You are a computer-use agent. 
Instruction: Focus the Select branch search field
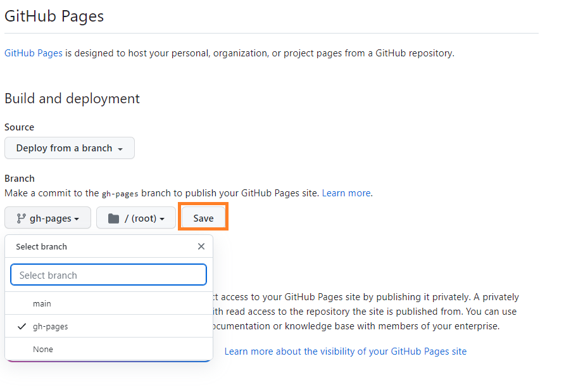(108, 275)
